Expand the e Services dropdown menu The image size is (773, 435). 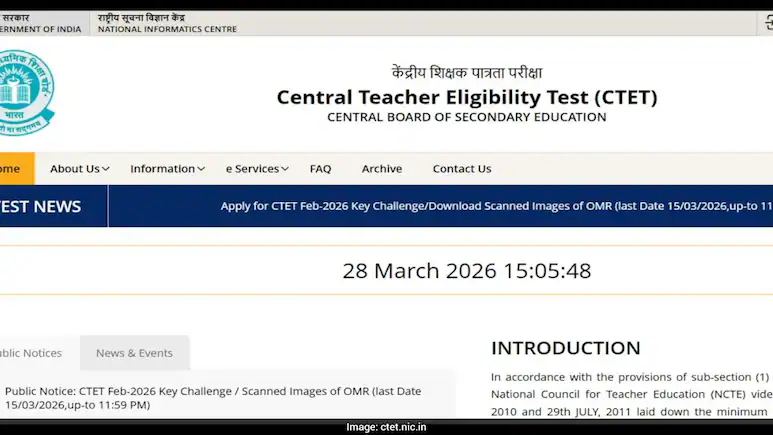click(257, 169)
